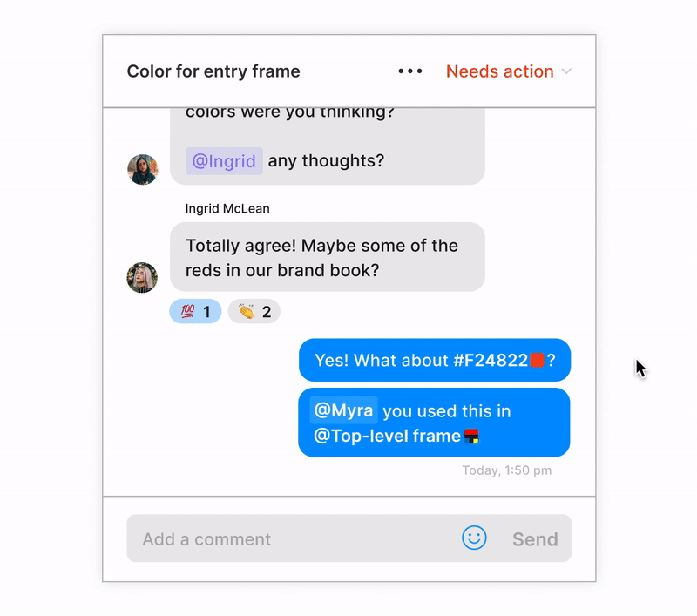Click the Today, 1:50 pm timestamp
Screen dimensions: 697x616
click(x=507, y=470)
